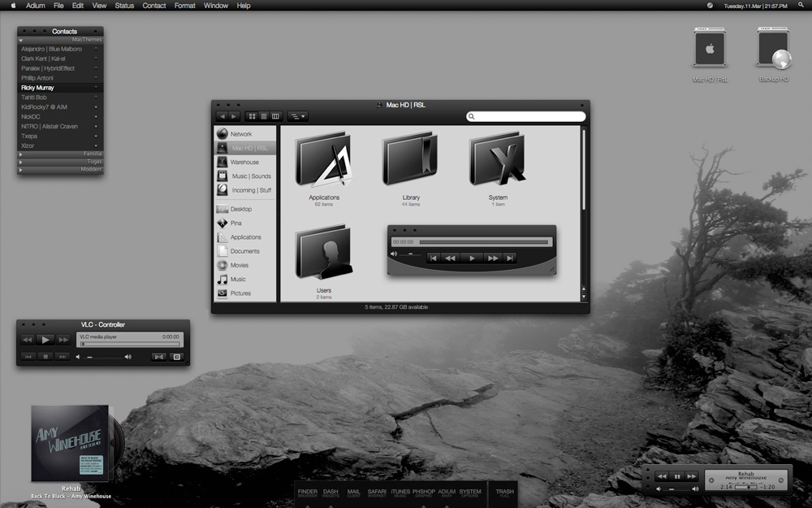Click VLC Controller fast-forward button
This screenshot has height=508, width=812.
[63, 340]
